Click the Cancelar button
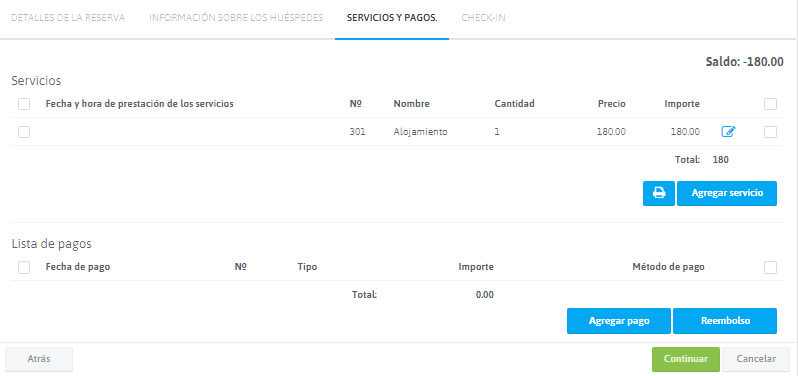Image resolution: width=798 pixels, height=376 pixels. click(756, 359)
